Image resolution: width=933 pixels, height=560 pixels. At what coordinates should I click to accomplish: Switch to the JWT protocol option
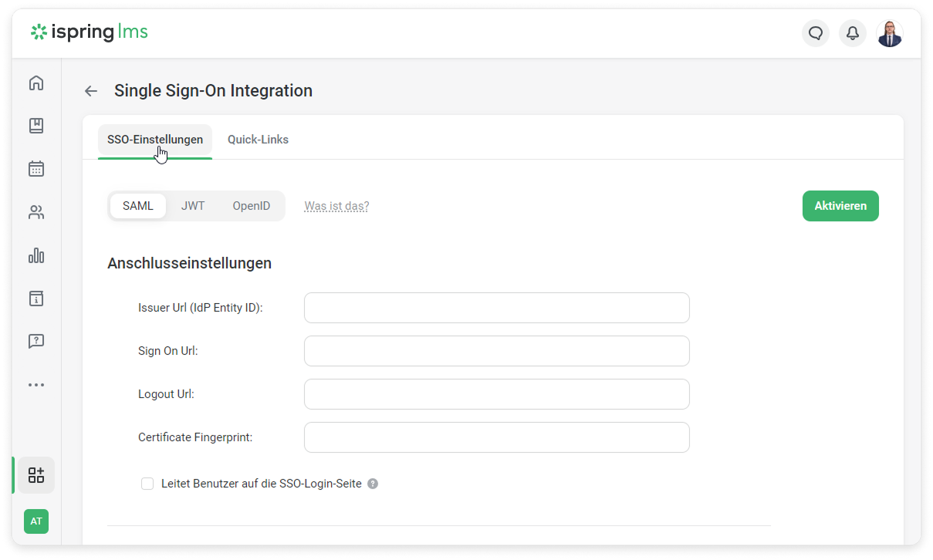[193, 206]
